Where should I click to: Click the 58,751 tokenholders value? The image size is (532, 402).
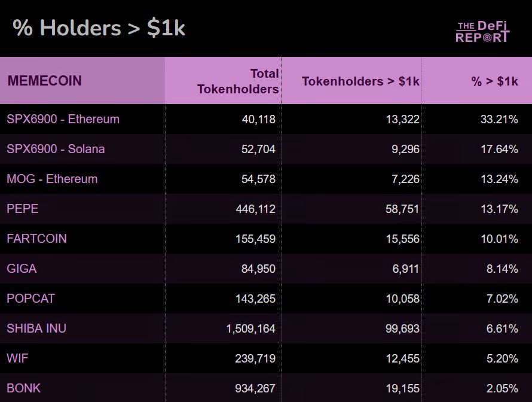[x=402, y=209]
